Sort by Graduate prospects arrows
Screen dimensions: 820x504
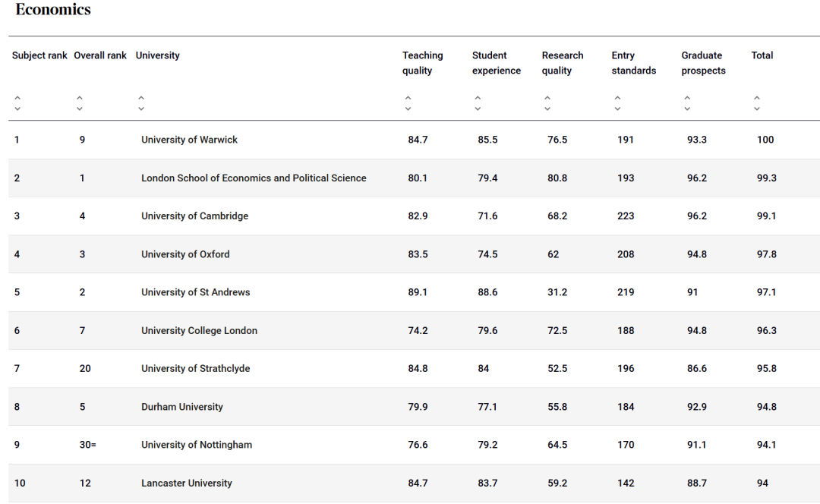tap(687, 103)
